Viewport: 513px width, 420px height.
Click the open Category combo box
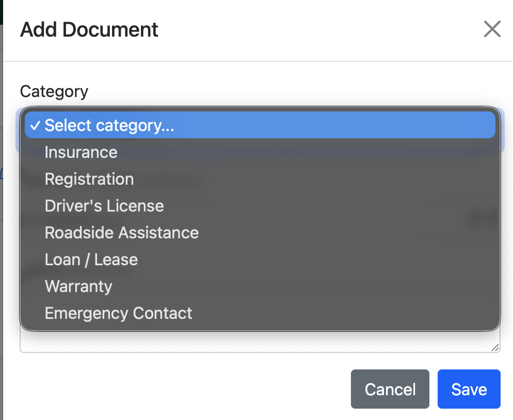[x=258, y=125]
